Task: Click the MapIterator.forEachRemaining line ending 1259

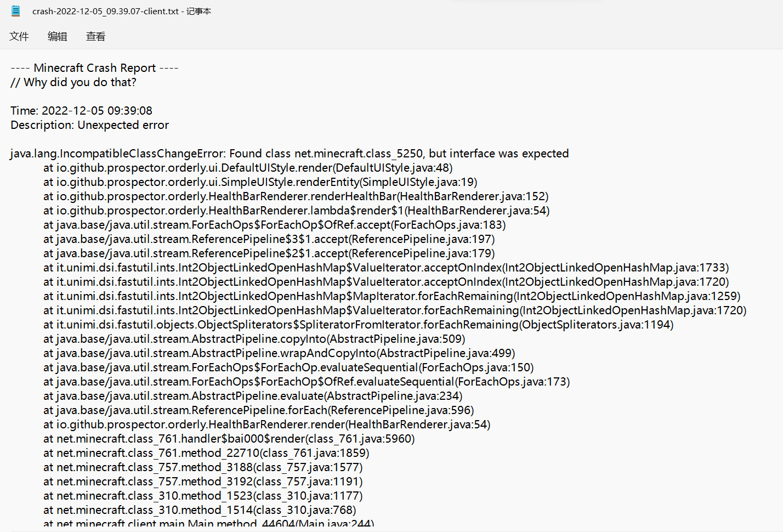Action: point(392,296)
